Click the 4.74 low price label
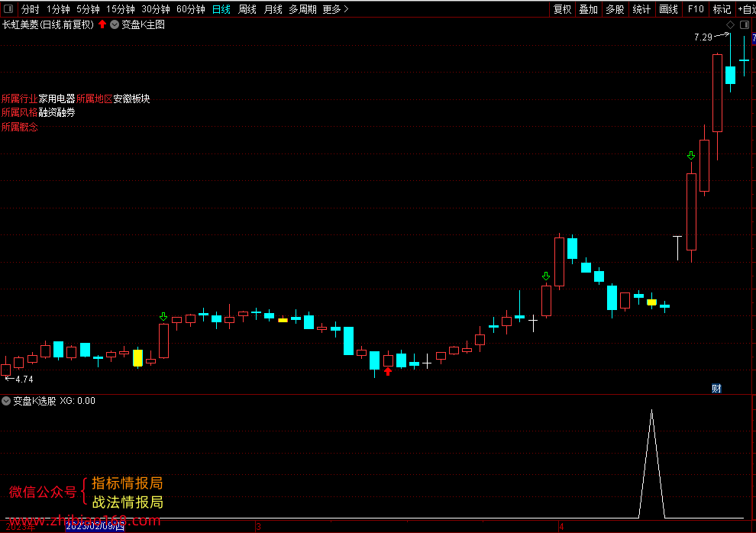Screen dimensions: 756x533 [24, 380]
